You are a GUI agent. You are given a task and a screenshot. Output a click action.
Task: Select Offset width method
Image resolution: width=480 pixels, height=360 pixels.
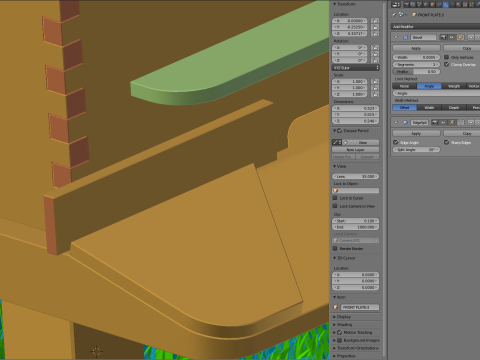[x=404, y=107]
